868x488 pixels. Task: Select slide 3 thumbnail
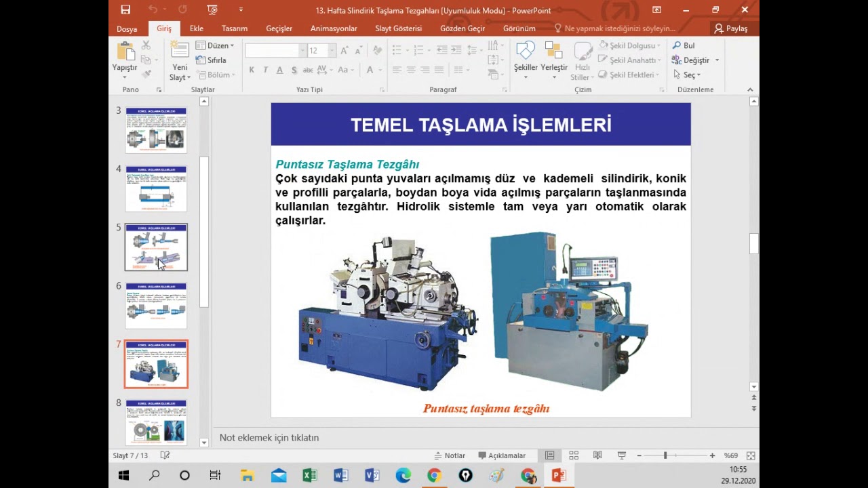pyautogui.click(x=156, y=129)
